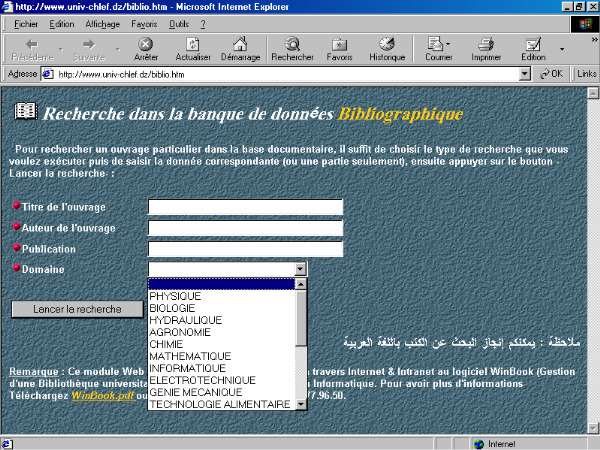Click the page scroll-up arrow
Image resolution: width=600 pixels, height=450 pixels.
coord(593,93)
